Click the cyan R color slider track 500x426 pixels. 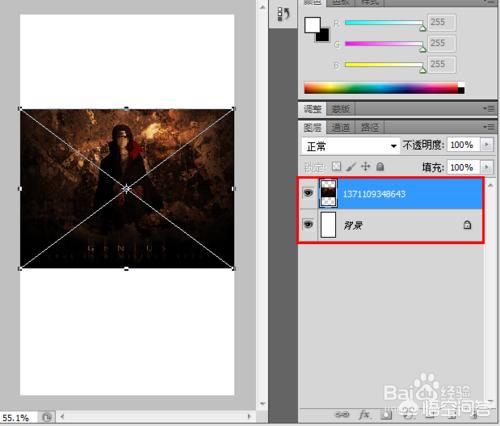pyautogui.click(x=384, y=23)
